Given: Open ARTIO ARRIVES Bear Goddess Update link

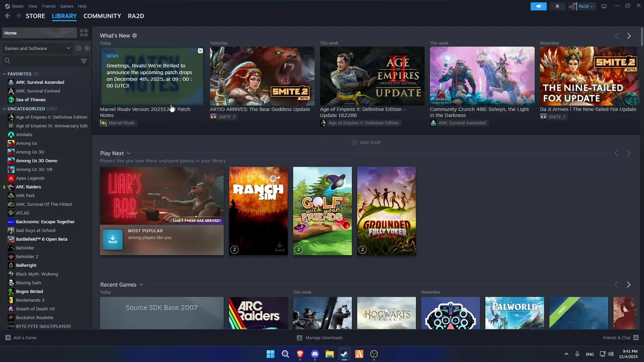Looking at the screenshot, I should (260, 109).
